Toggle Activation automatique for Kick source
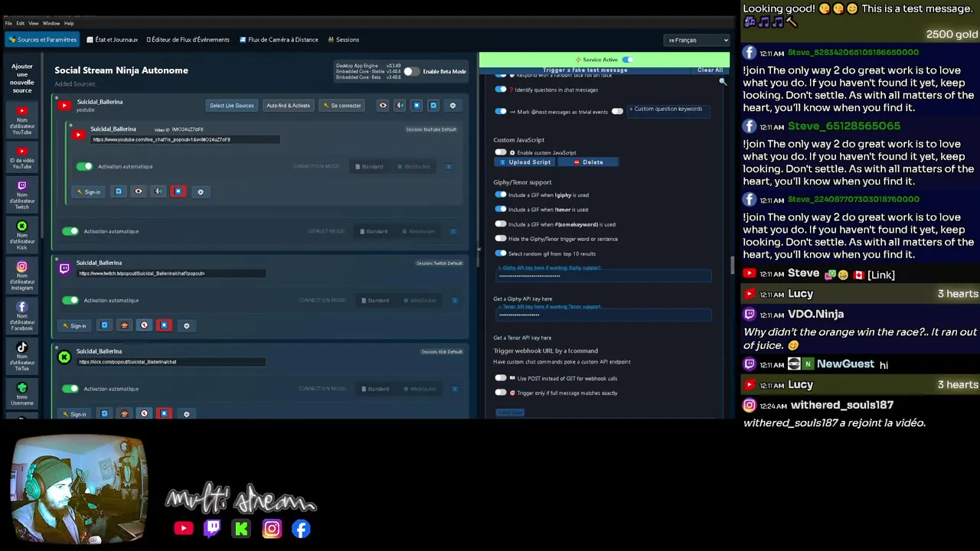 (x=70, y=389)
